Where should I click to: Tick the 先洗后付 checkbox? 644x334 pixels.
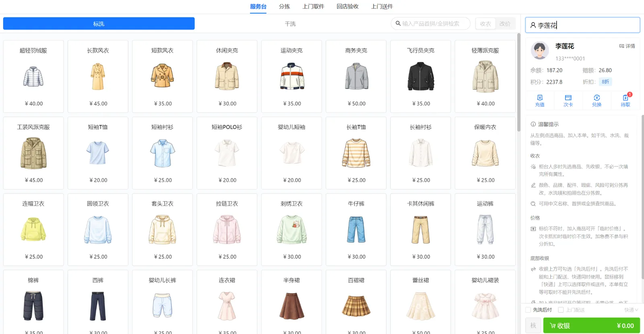coord(528,310)
